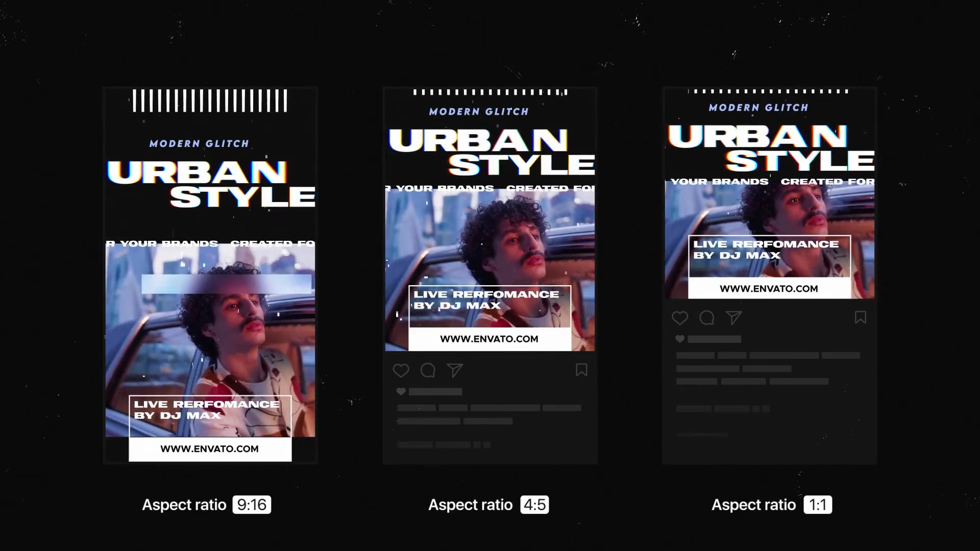980x551 pixels.
Task: Click WWW.ENVATO.COM link on left post
Action: coord(209,449)
